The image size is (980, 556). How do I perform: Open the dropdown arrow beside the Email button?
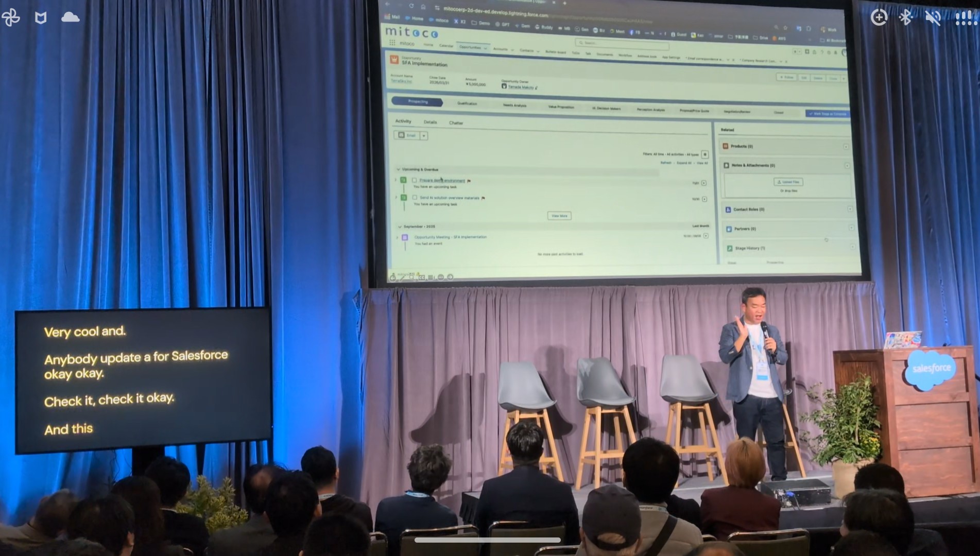pyautogui.click(x=423, y=136)
